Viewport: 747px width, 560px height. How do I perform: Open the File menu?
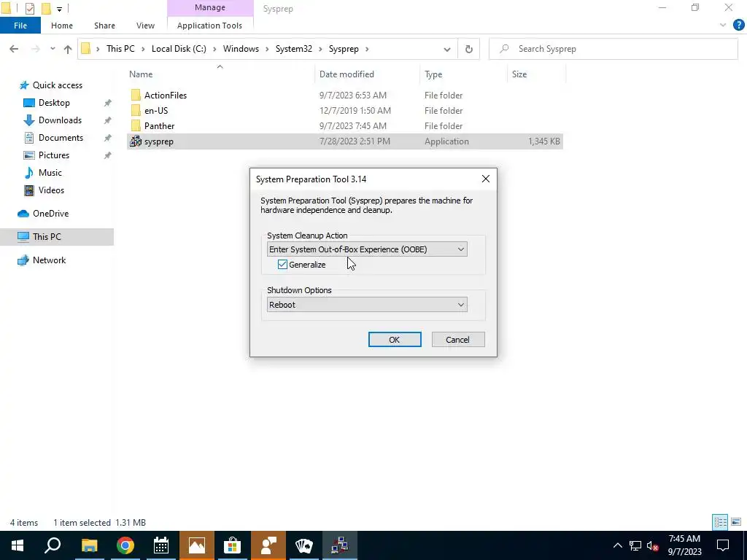click(x=20, y=26)
